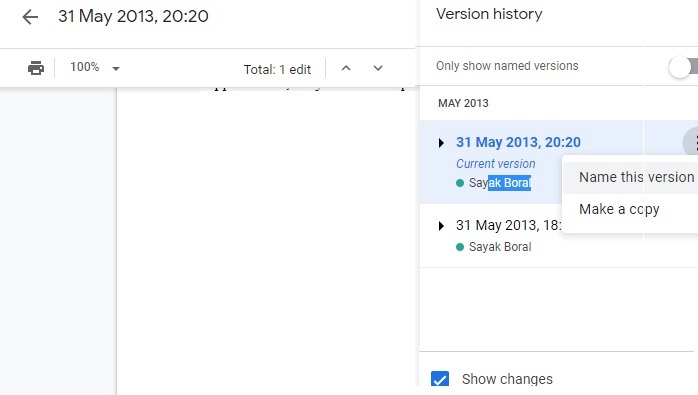Click Sayak Boral under the 18: version
The height and width of the screenshot is (395, 698).
500,247
